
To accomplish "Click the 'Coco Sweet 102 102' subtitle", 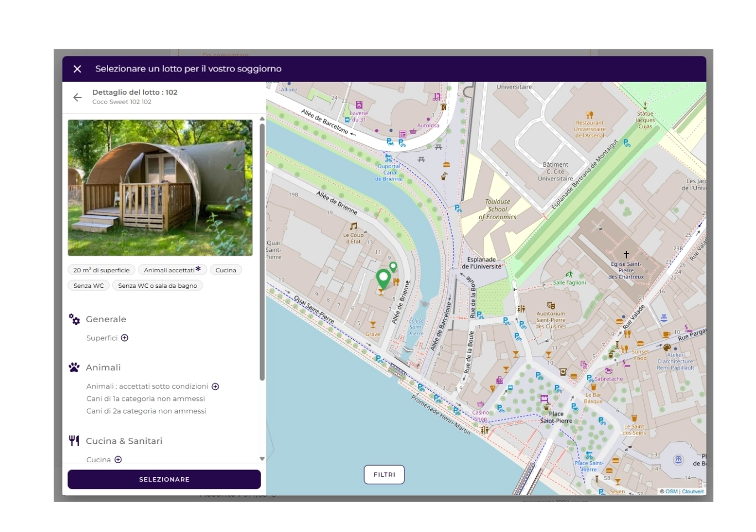I will pos(122,102).
